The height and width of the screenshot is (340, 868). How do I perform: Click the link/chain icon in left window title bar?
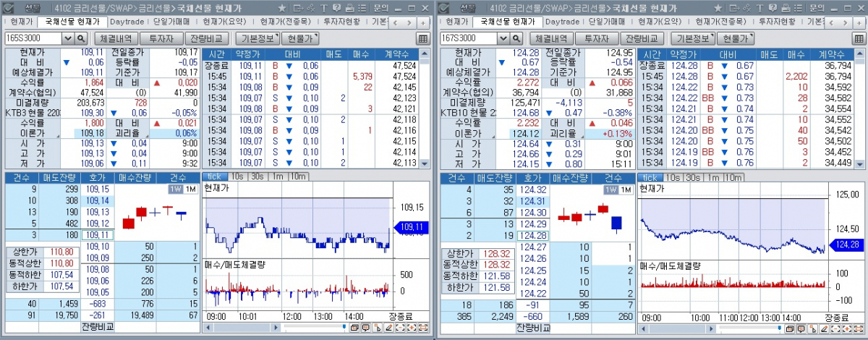tap(310, 7)
